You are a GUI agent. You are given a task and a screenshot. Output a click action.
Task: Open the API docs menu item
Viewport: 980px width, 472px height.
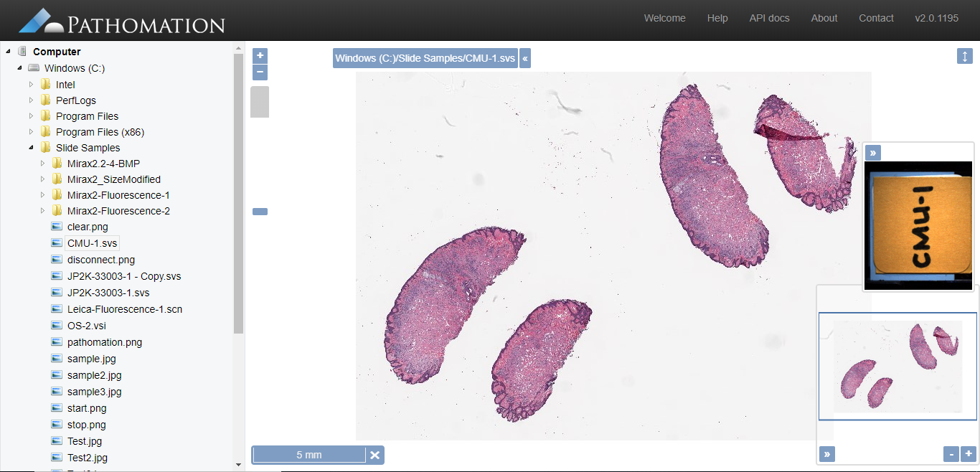pyautogui.click(x=769, y=19)
